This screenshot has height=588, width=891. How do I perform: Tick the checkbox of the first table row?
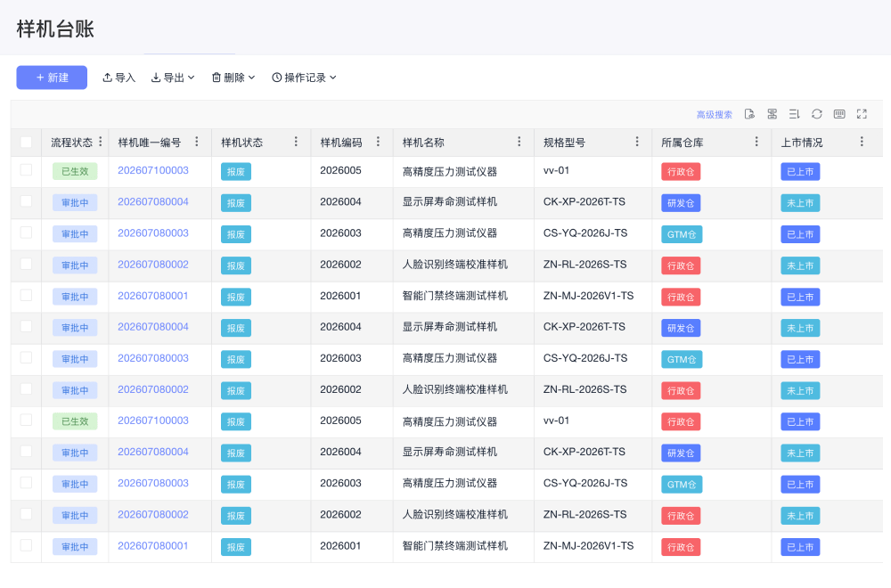(x=26, y=170)
